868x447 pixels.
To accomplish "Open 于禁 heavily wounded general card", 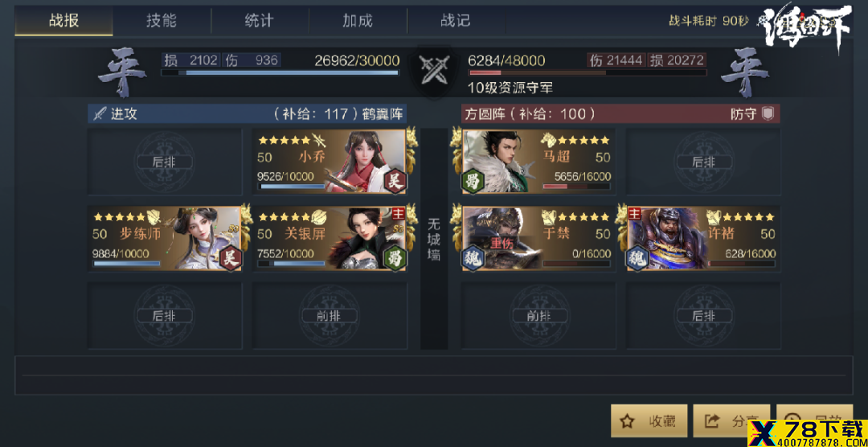I will click(x=538, y=239).
